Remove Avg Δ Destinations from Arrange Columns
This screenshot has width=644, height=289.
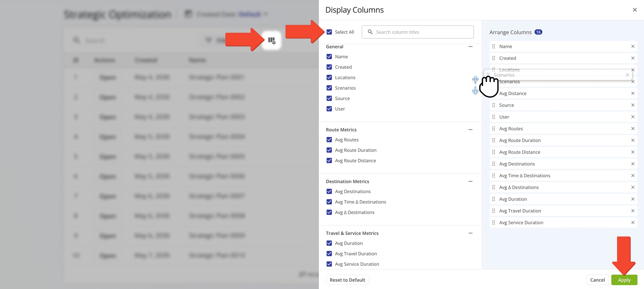point(633,187)
